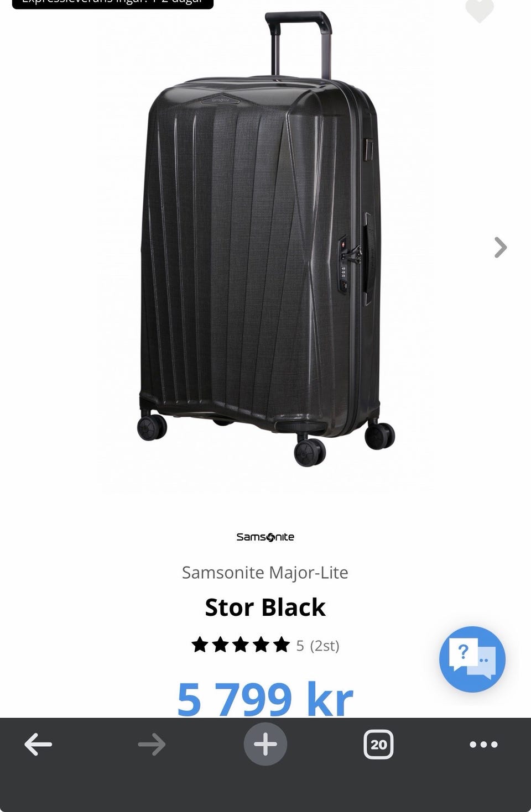
Task: Tap the Stor Black product title
Action: (x=265, y=607)
